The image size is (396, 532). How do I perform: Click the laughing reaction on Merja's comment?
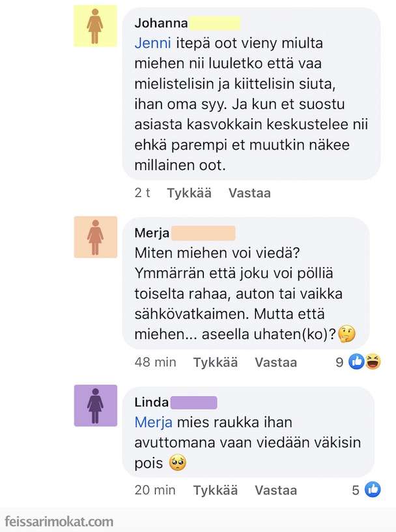click(373, 362)
